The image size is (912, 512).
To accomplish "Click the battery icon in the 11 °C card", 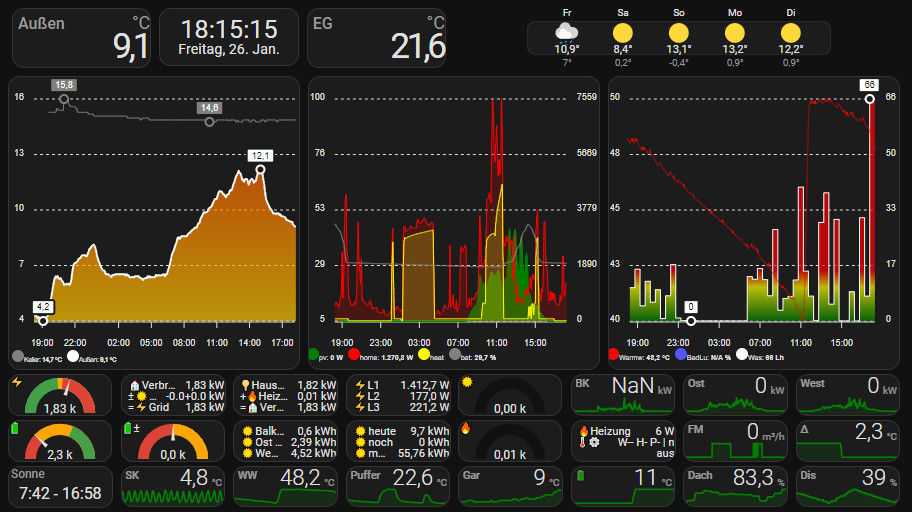I will pyautogui.click(x=581, y=473).
